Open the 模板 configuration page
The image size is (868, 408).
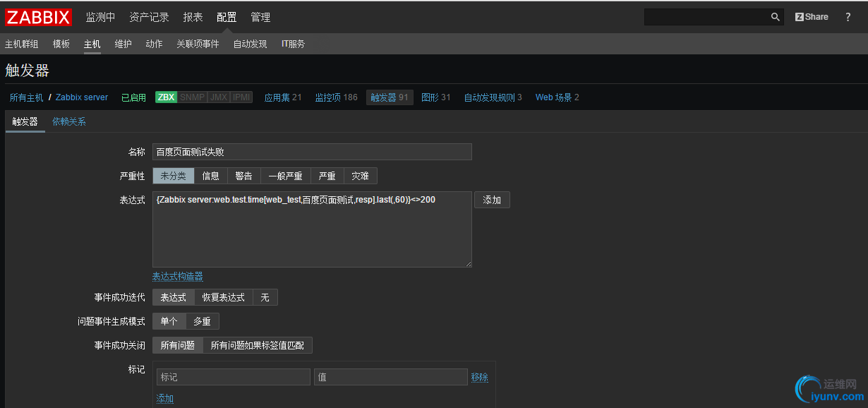click(x=61, y=43)
